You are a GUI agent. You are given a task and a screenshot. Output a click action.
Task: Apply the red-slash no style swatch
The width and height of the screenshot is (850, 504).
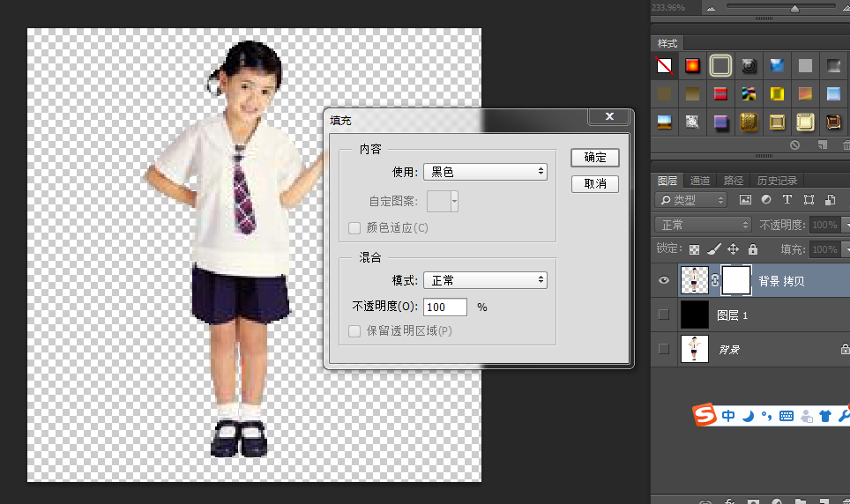[666, 66]
